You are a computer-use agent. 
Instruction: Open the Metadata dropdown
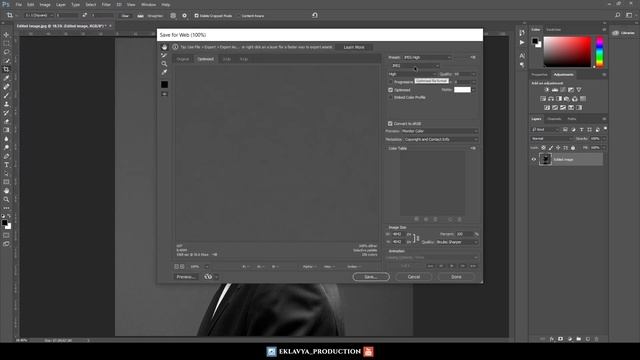pyautogui.click(x=441, y=140)
